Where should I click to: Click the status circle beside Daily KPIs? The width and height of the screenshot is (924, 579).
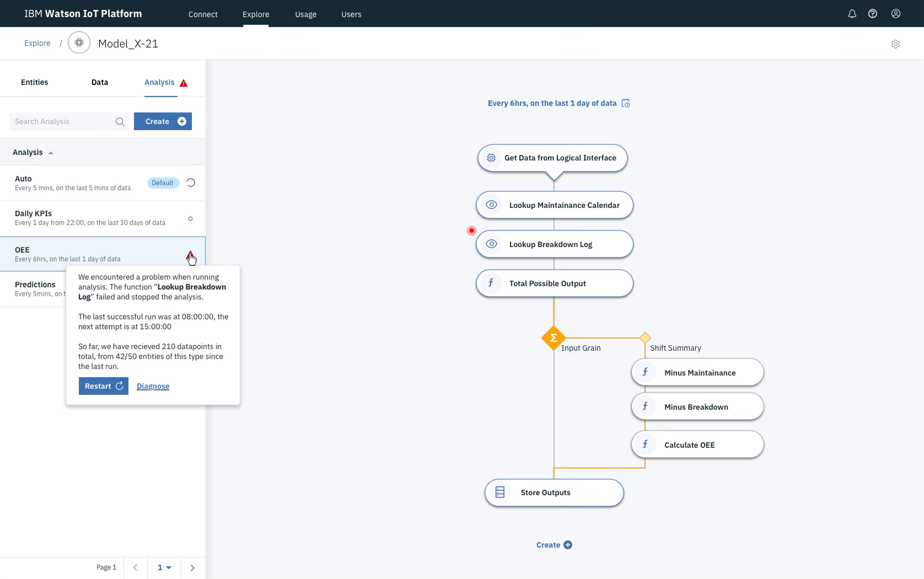[x=190, y=218]
